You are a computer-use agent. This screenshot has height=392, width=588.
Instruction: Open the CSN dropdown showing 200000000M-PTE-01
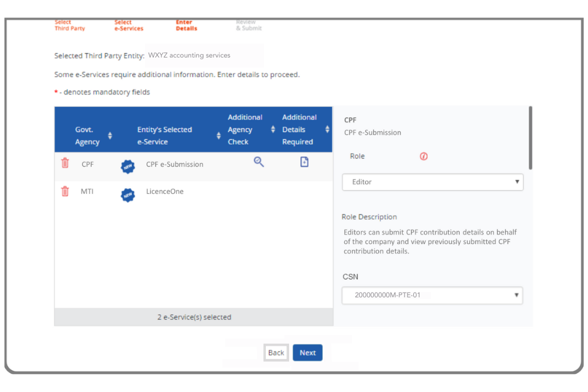tap(432, 296)
